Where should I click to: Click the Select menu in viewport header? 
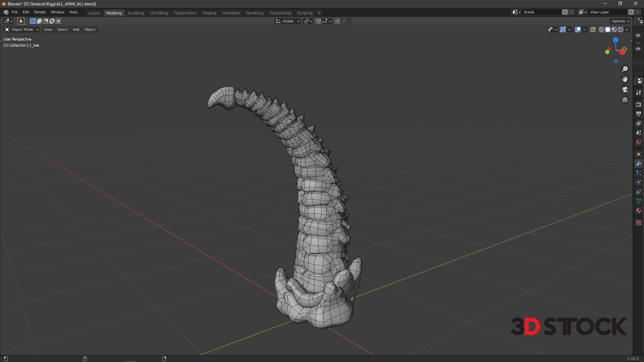pyautogui.click(x=62, y=29)
